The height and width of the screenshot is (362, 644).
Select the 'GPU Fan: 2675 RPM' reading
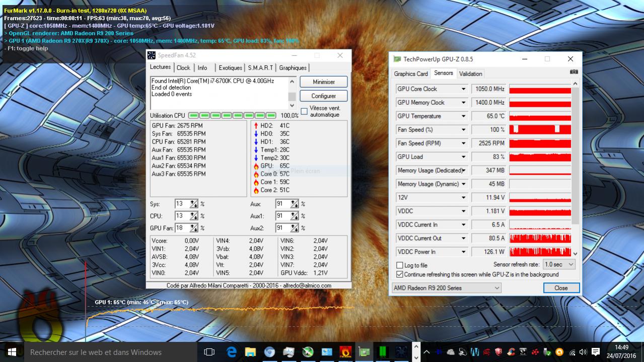(177, 126)
